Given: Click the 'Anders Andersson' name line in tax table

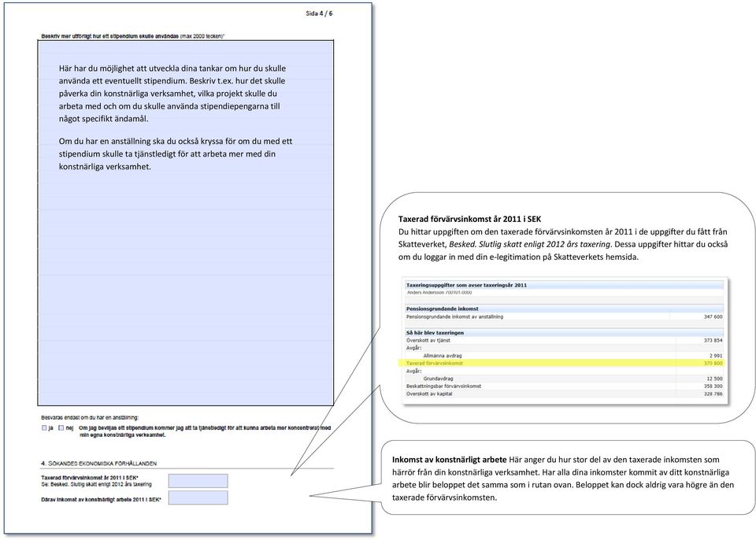Looking at the screenshot, I should 439,293.
